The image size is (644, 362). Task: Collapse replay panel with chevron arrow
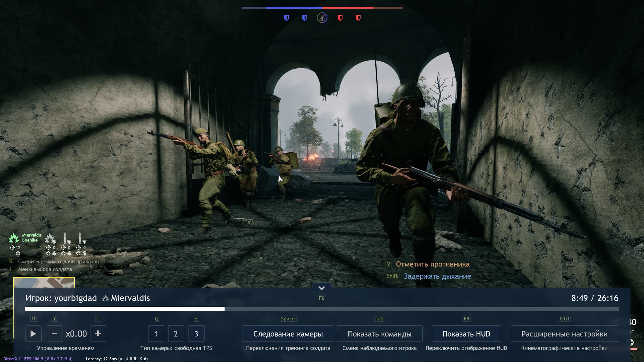[x=321, y=288]
